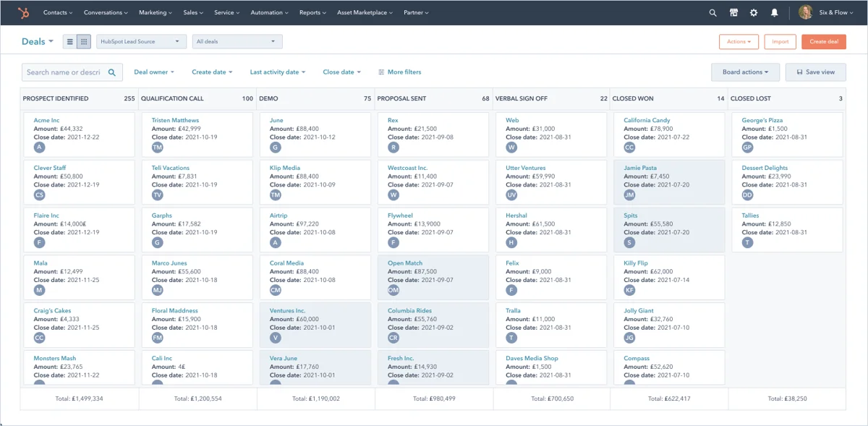Click owner avatar DD on Dessert Delights card

(748, 195)
